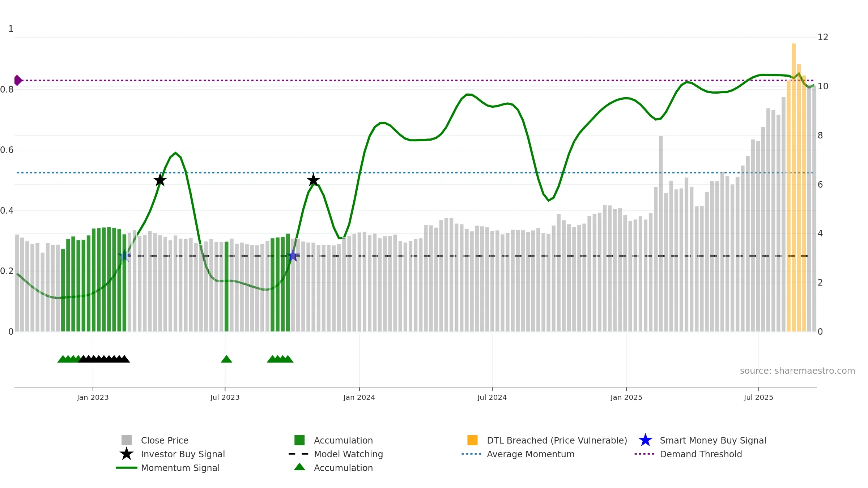Click the tallest orange DTL Breached bar
This screenshot has height=488, width=868.
[x=793, y=187]
